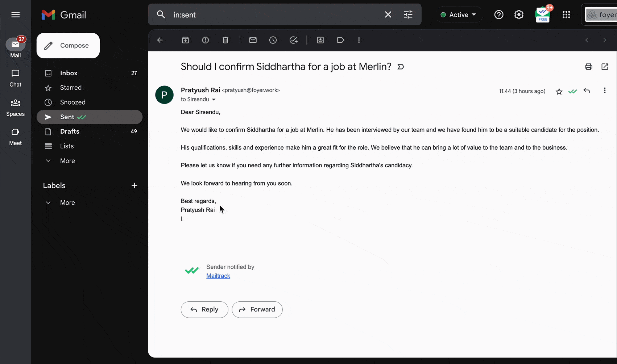Report this email as spam
Viewport: 617px width, 364px height.
tap(206, 40)
